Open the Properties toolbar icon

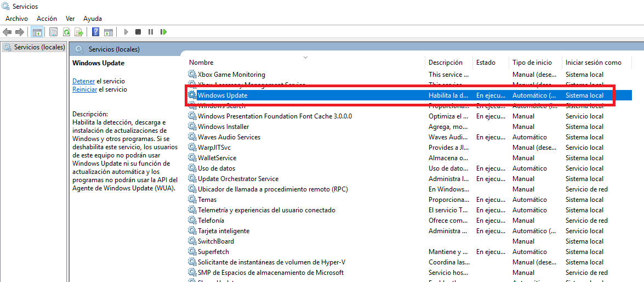53,32
